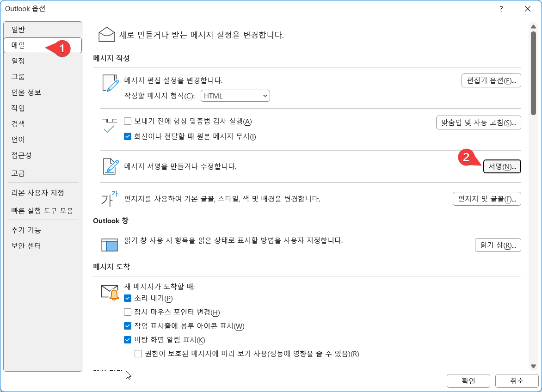The width and height of the screenshot is (542, 392).
Task: Uncheck 바탕 화면 알림 표시 checkbox
Action: 128,340
